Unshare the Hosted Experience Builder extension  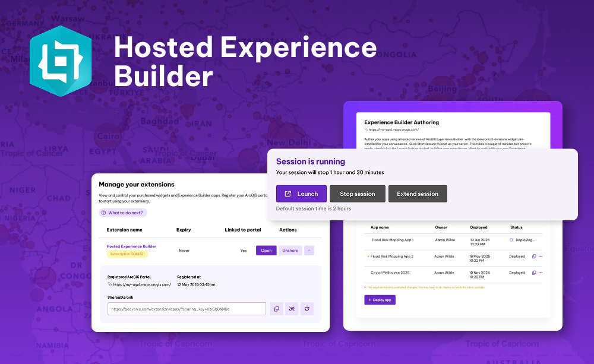point(290,251)
